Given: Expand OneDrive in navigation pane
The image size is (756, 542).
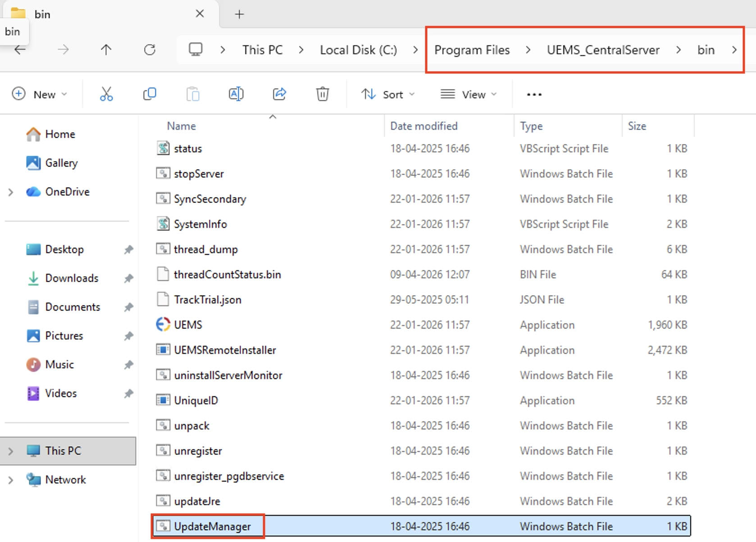Looking at the screenshot, I should [11, 192].
